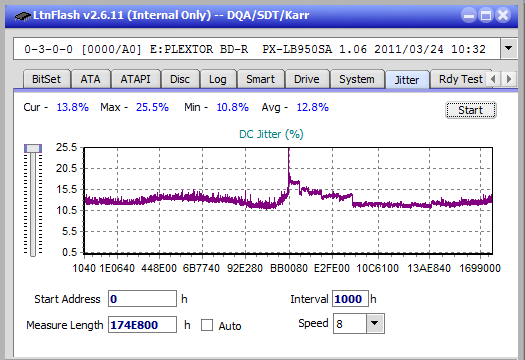Click the Cur value 13.8%
525x360 pixels.
[x=72, y=107]
